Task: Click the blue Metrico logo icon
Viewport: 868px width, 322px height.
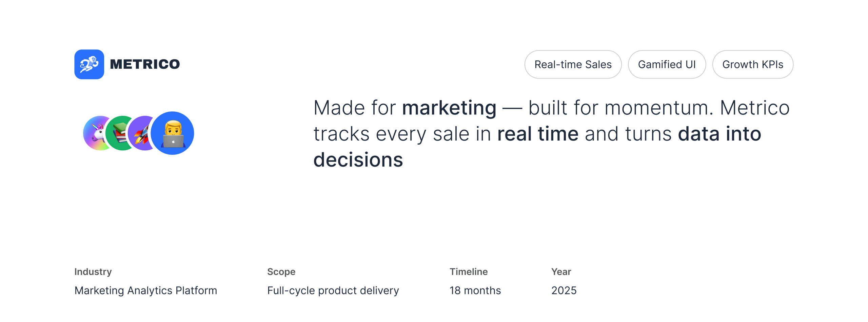Action: (89, 64)
